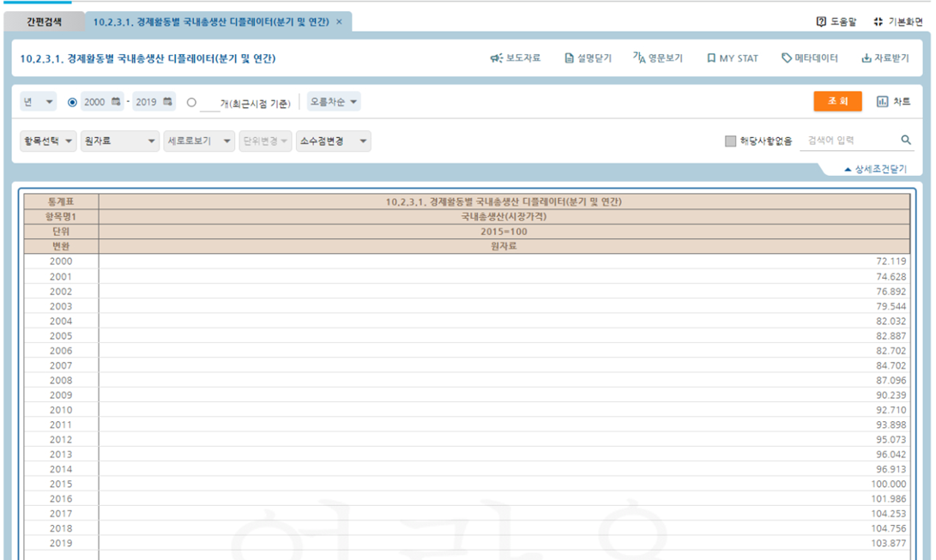Open the 년 period dropdown
This screenshot has height=560, width=936.
[x=38, y=102]
